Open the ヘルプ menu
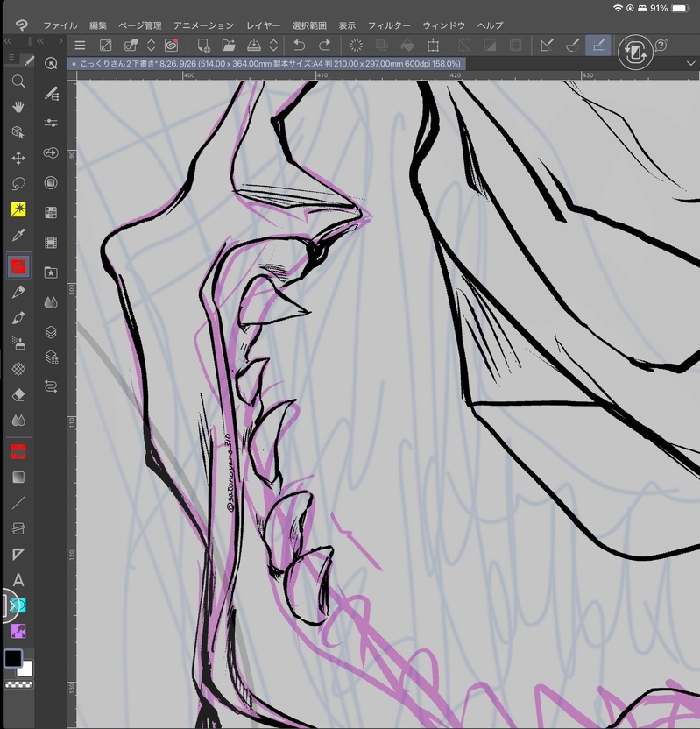Image resolution: width=700 pixels, height=729 pixels. [490, 25]
